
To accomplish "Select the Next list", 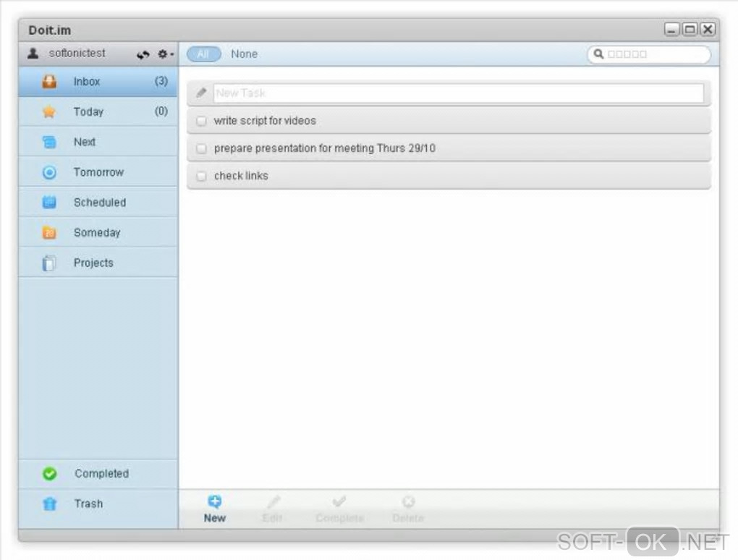I will pos(98,142).
